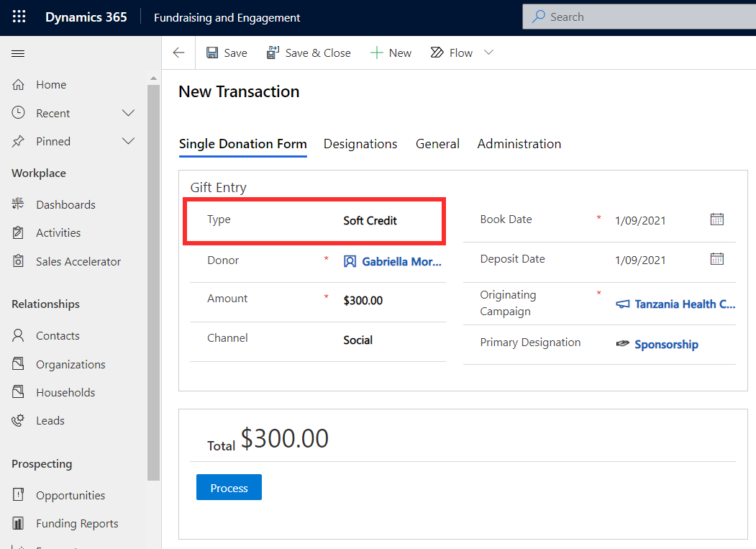Click the Save button label
Image resolution: width=756 pixels, height=549 pixels.
click(235, 53)
